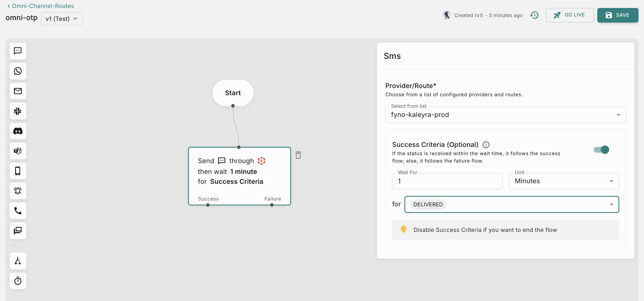
Task: Add a WhatsApp channel node
Action: pos(18,71)
